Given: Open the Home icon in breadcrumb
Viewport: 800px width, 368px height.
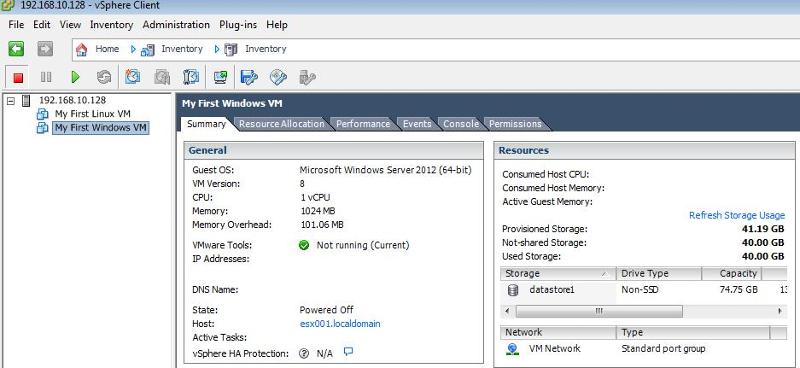Looking at the screenshot, I should pyautogui.click(x=81, y=49).
